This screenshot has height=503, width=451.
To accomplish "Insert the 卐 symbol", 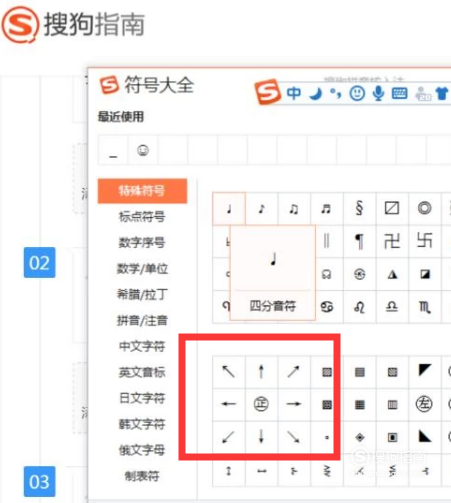I will point(424,241).
